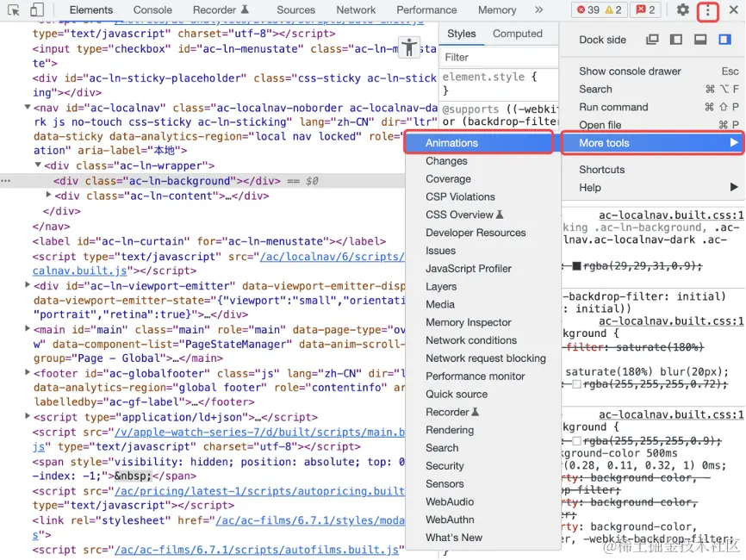Switch to the Console tab
The width and height of the screenshot is (746, 560).
point(152,10)
